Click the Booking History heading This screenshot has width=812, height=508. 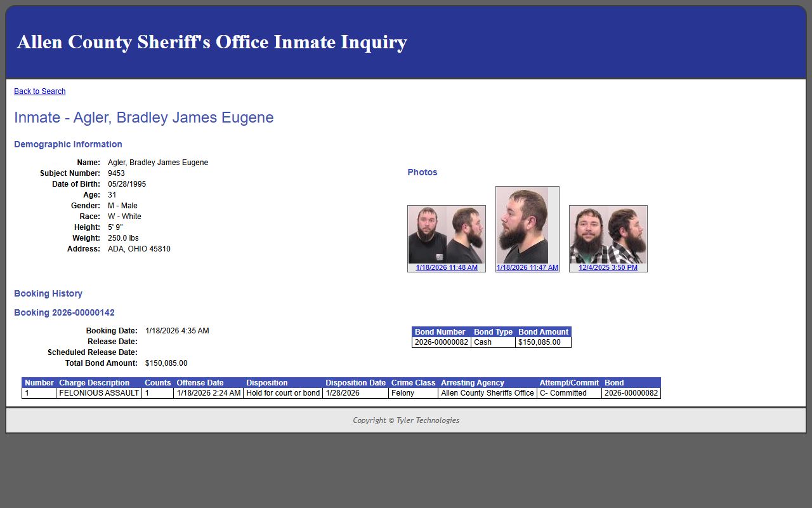point(48,293)
